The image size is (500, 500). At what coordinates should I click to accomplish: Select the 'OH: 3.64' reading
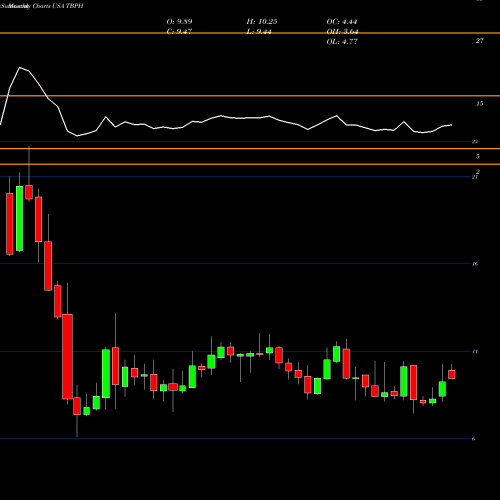click(x=342, y=32)
